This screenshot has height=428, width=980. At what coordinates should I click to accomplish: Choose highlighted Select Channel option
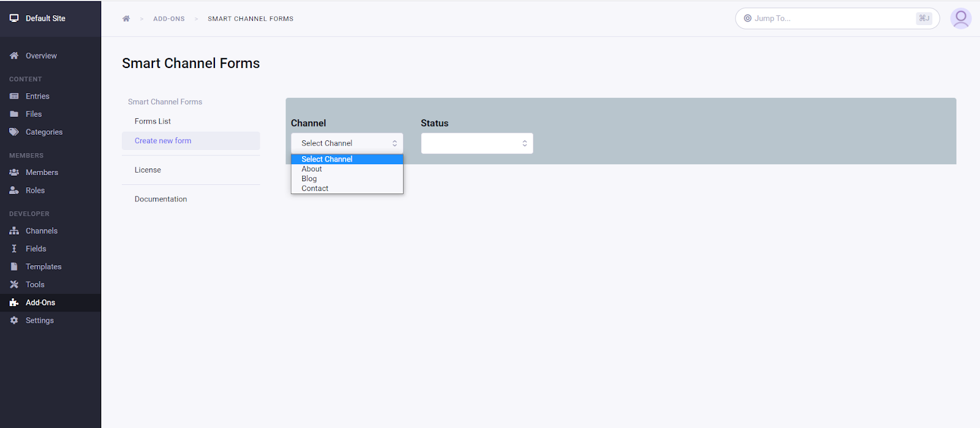pos(347,159)
